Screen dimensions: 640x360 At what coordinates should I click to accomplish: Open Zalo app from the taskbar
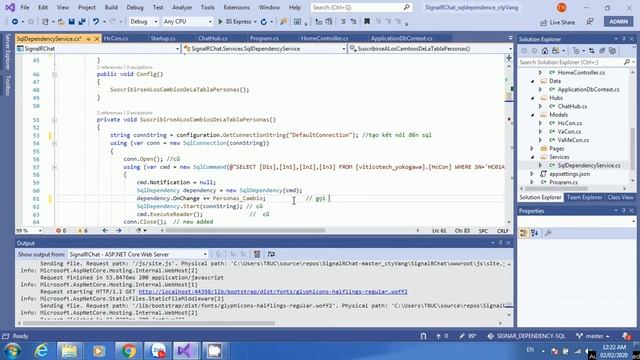click(x=158, y=351)
